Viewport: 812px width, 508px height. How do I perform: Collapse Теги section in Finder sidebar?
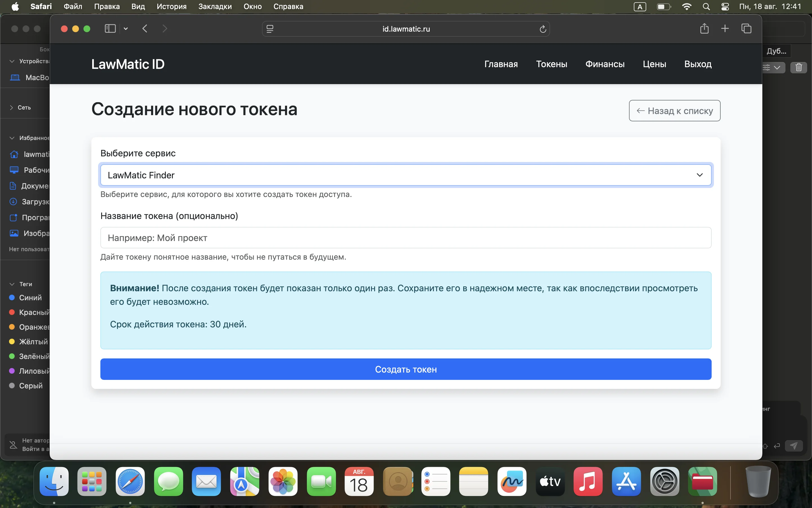pos(12,284)
